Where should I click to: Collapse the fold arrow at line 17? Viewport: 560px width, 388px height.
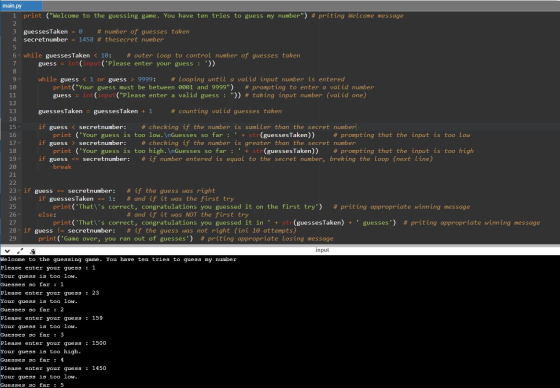(19, 143)
